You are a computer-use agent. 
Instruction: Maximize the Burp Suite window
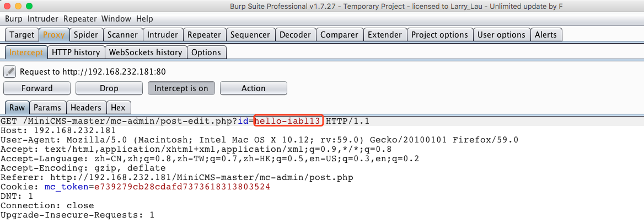coord(29,6)
